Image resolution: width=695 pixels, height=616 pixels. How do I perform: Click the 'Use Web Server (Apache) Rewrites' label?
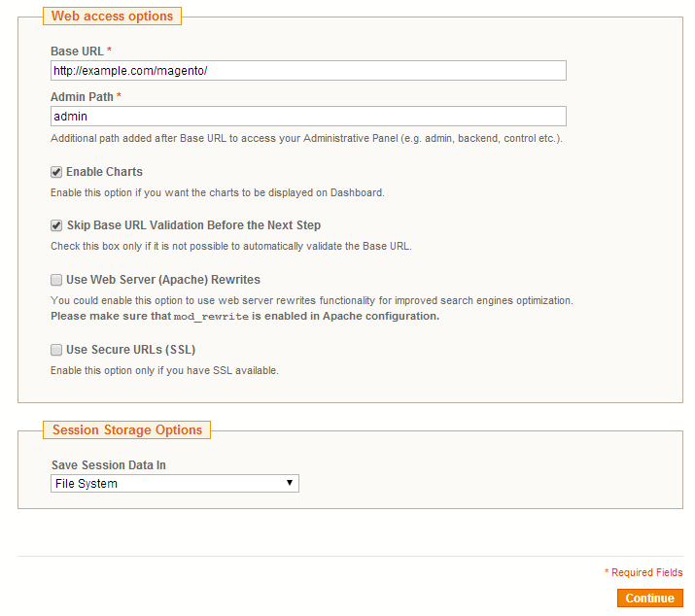(162, 280)
